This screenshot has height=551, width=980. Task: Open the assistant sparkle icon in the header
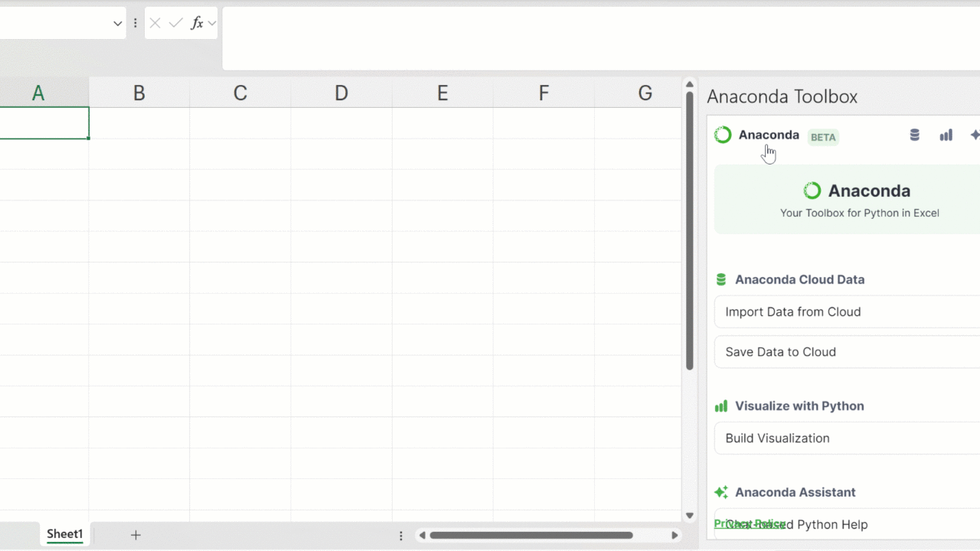pyautogui.click(x=975, y=135)
